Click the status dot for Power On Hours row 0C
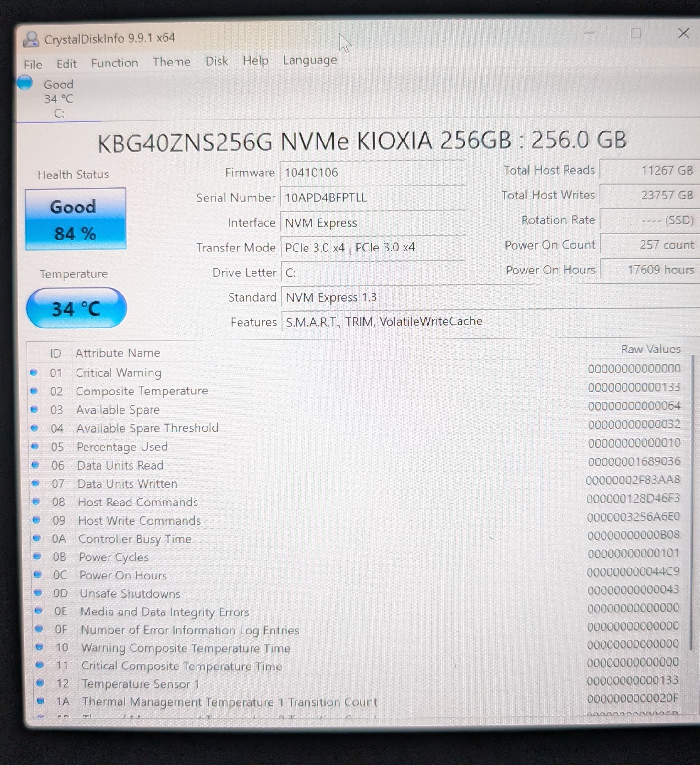Viewport: 700px width, 765px height. (38, 574)
